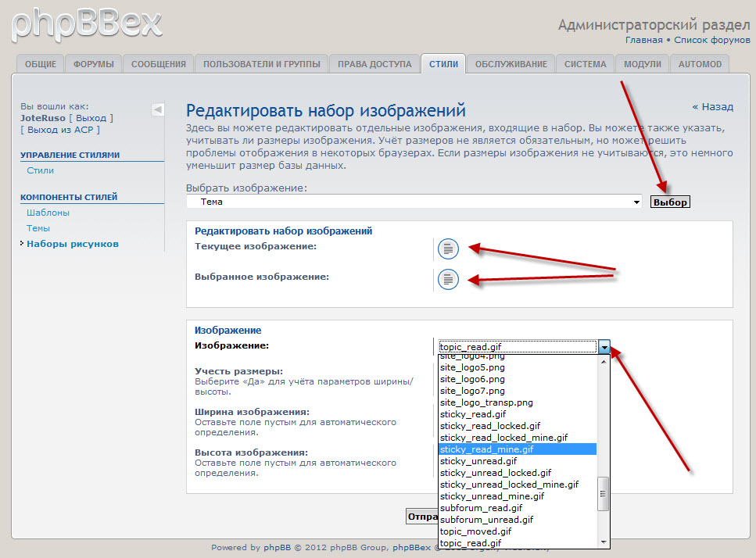Toggle the topic_read.gif image dropdown arrow
Screen dimensions: 756x558
pyautogui.click(x=604, y=347)
